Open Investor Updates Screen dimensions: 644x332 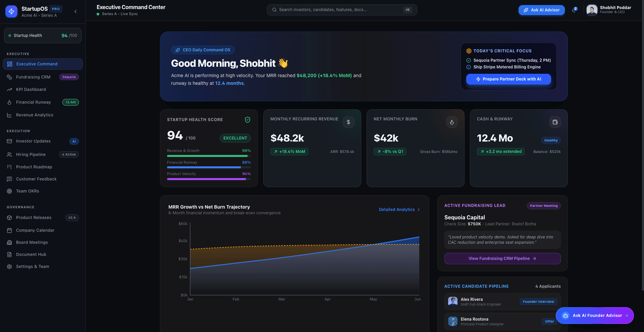coord(43,141)
